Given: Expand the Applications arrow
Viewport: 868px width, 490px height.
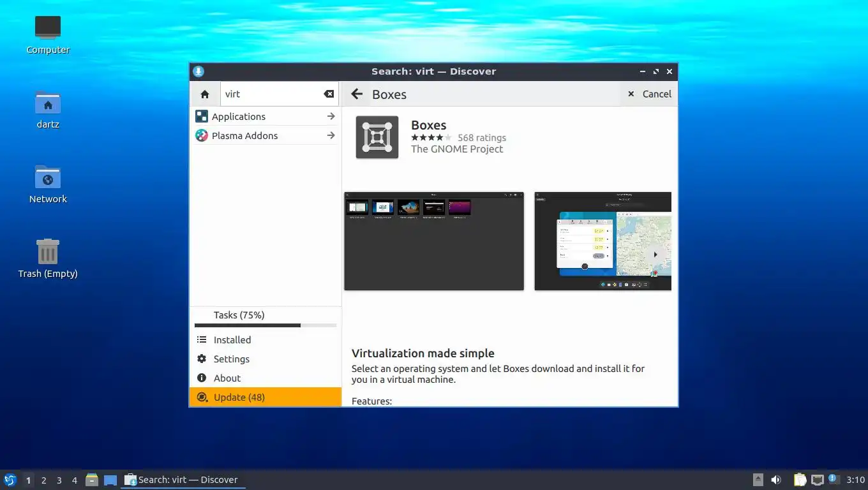Looking at the screenshot, I should click(x=331, y=116).
